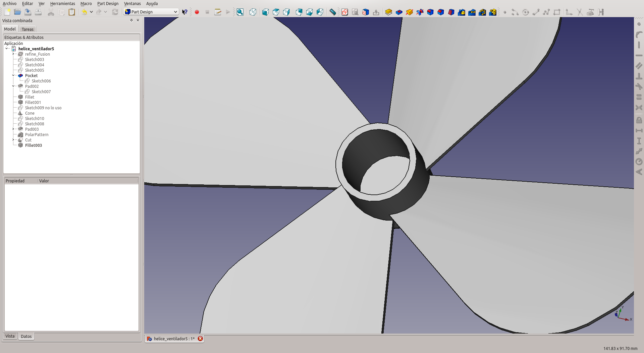Collapse the Pocket tree node
The image size is (644, 353).
[13, 75]
